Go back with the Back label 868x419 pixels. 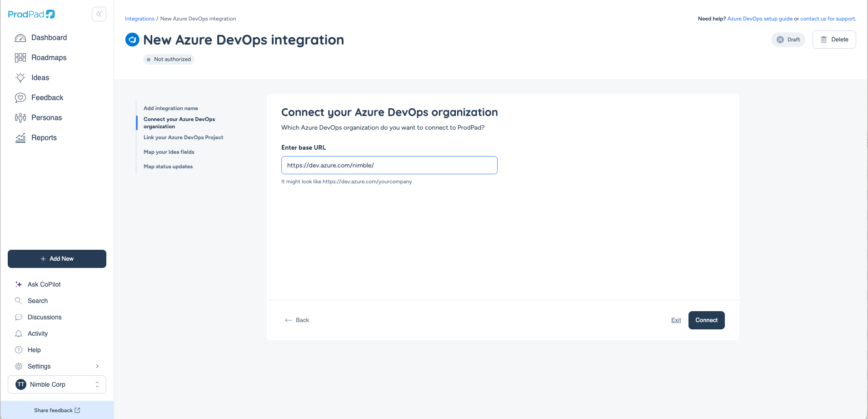(x=302, y=320)
